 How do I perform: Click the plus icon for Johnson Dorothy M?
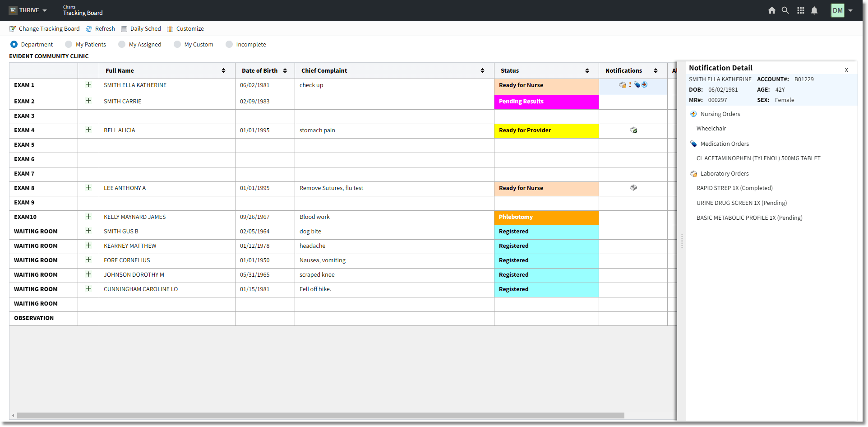pos(88,274)
